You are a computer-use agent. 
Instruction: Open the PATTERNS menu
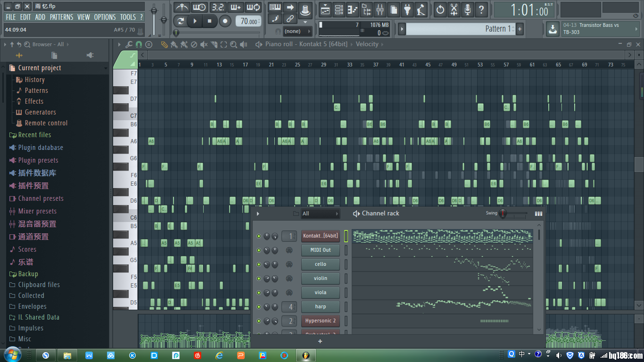point(61,17)
